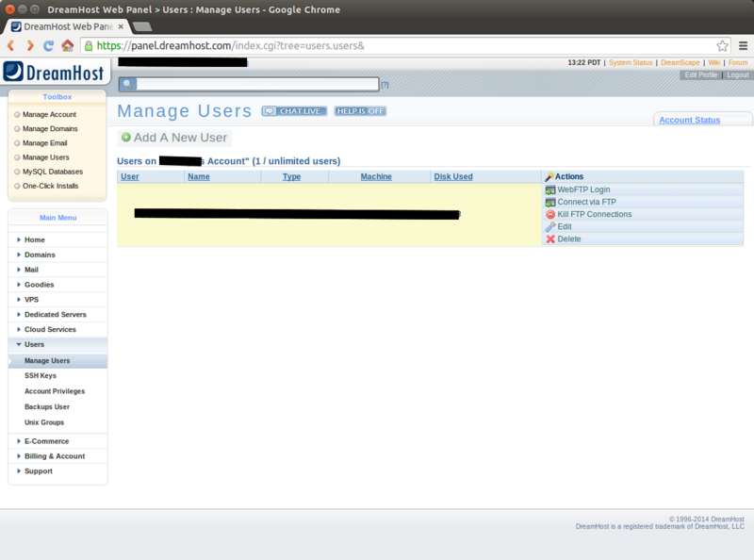Click the Connect via FTP icon
This screenshot has height=560, width=754.
coord(550,203)
